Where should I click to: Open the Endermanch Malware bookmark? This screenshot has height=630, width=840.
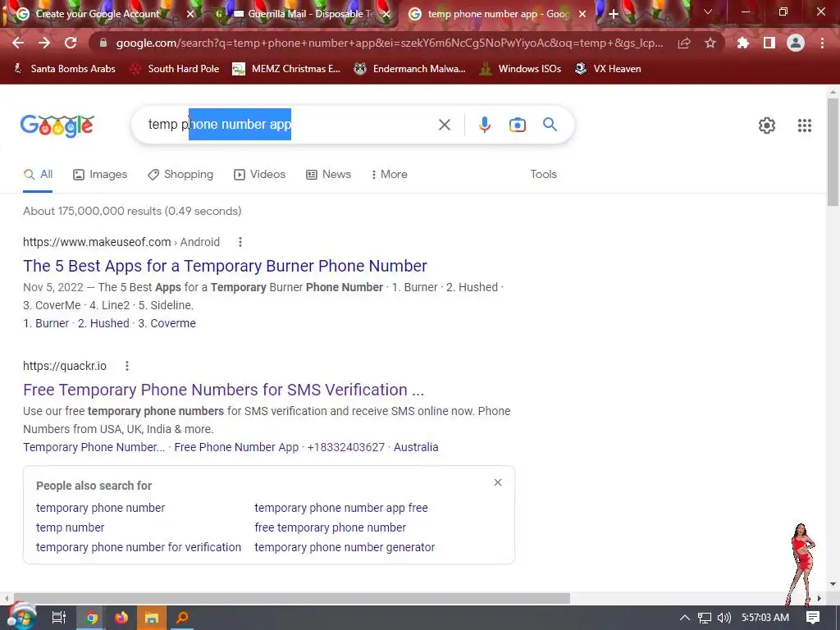coord(410,69)
